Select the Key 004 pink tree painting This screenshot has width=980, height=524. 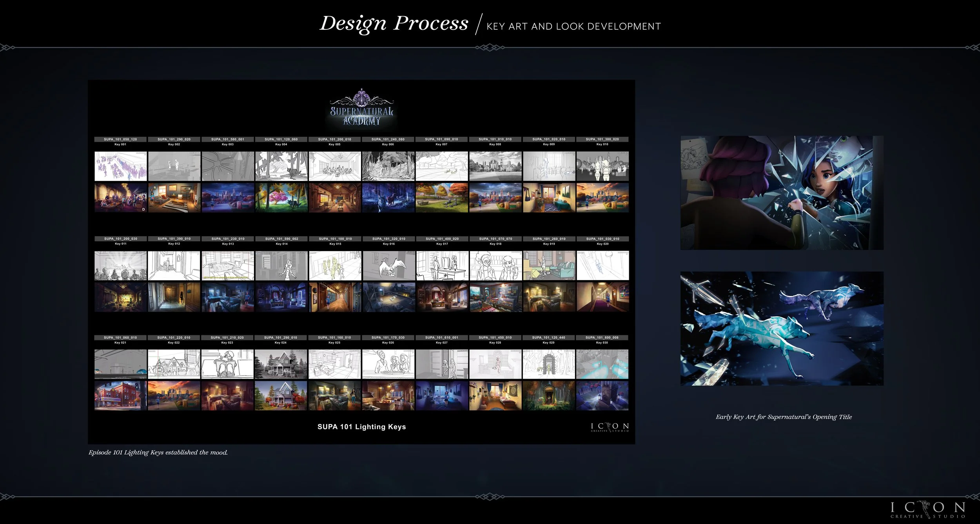coord(281,198)
